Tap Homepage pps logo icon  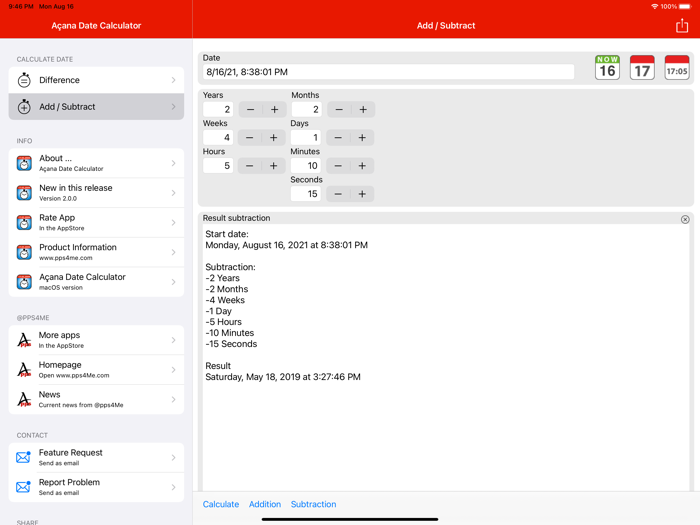coord(24,370)
